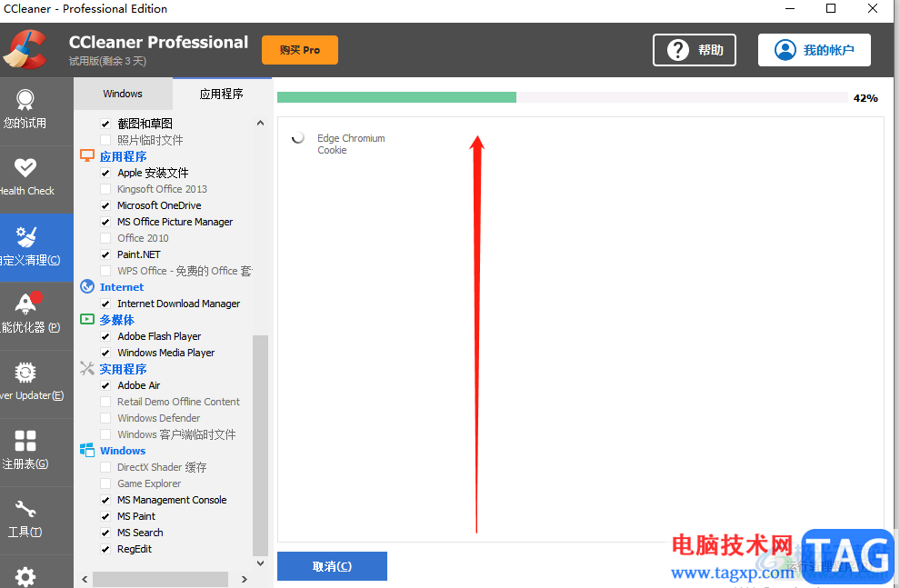Collapse the Internet category heading
Viewport: 900px width, 588px height.
tap(122, 287)
